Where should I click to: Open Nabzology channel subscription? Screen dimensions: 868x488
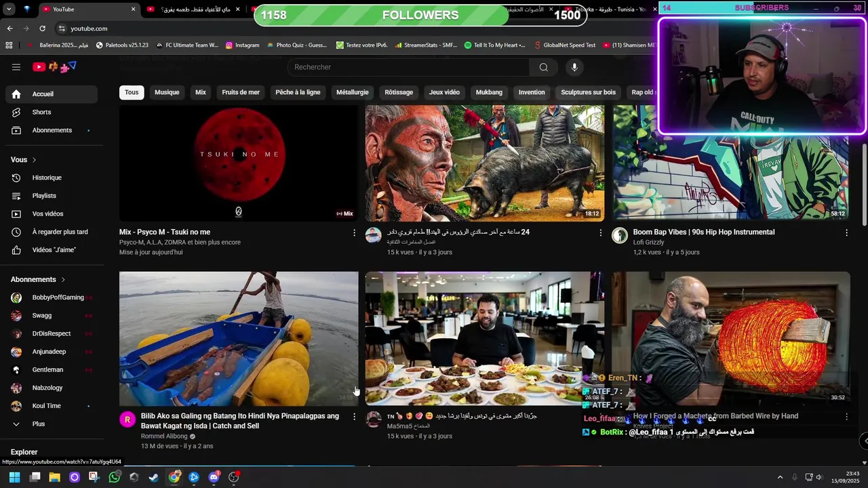tap(52, 388)
